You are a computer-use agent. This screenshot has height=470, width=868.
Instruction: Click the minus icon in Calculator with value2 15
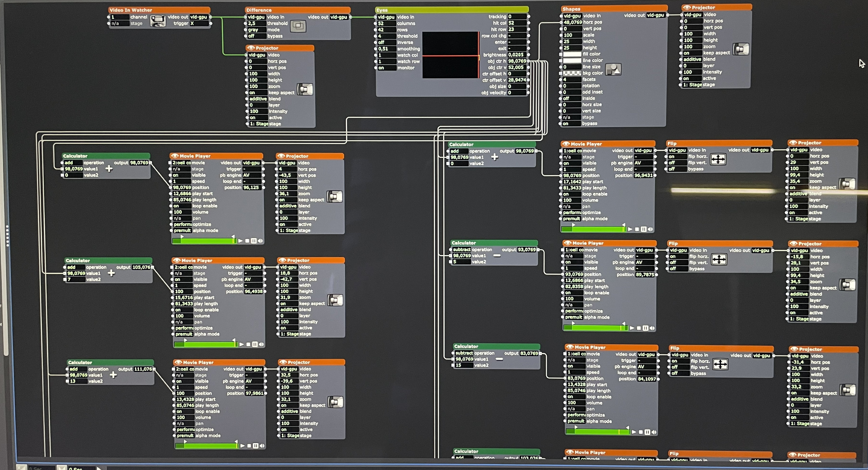tap(499, 359)
